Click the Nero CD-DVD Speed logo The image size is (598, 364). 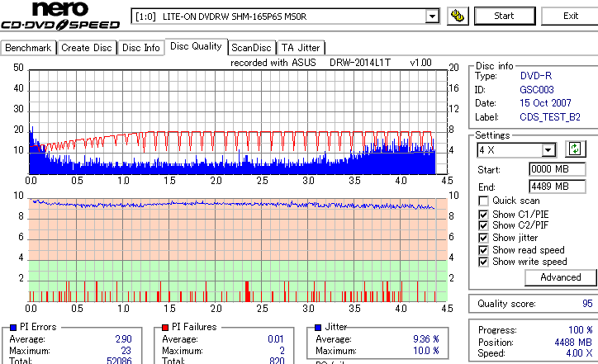60,16
